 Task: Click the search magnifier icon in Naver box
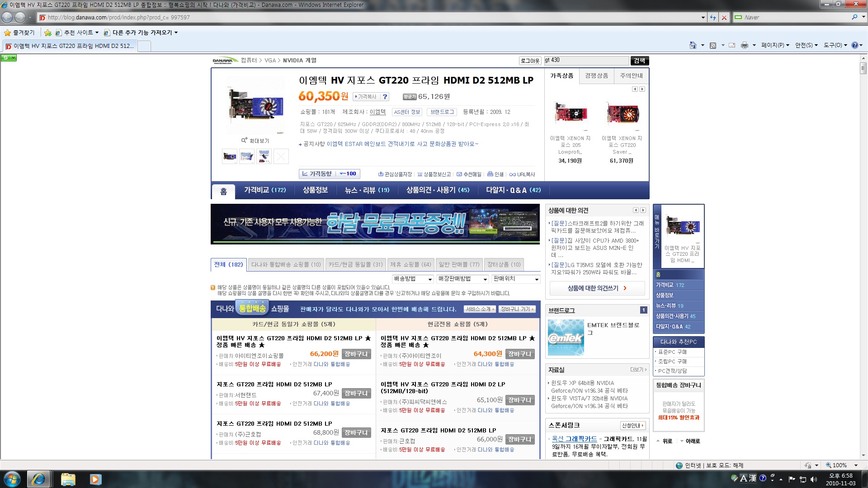(854, 17)
